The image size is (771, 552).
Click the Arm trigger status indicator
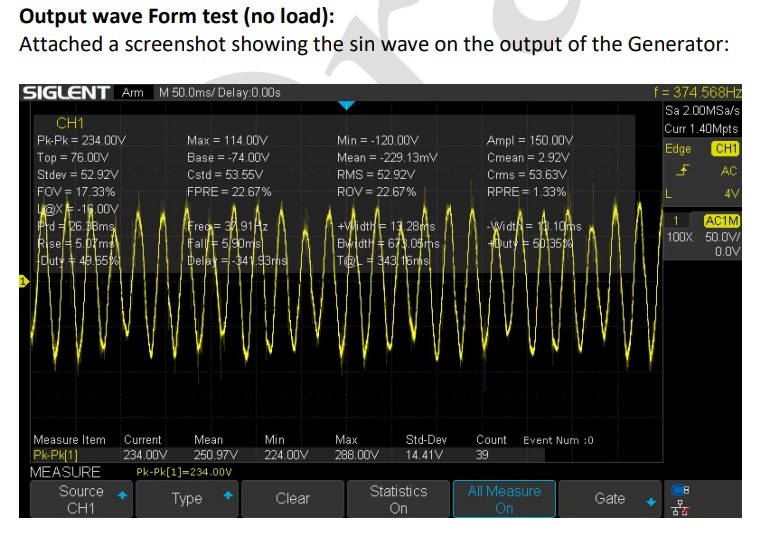pyautogui.click(x=132, y=93)
